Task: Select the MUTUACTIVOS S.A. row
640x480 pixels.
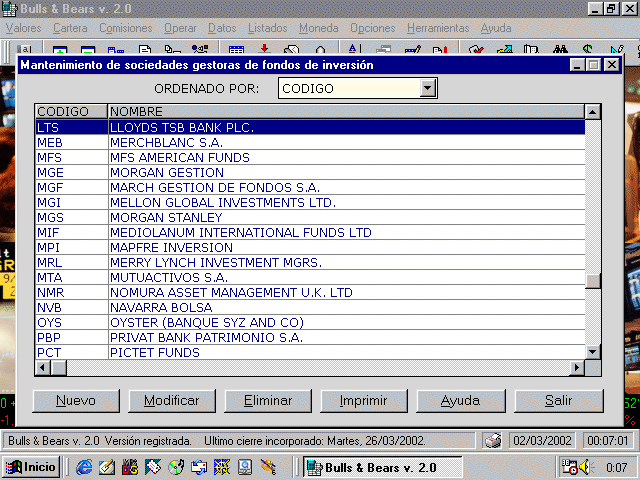Action: [310, 278]
